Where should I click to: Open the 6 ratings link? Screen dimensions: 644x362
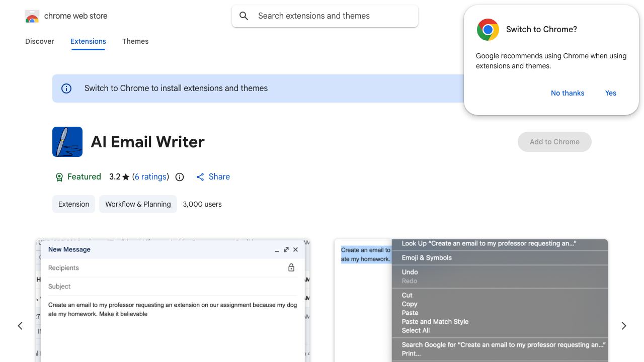[x=151, y=177]
